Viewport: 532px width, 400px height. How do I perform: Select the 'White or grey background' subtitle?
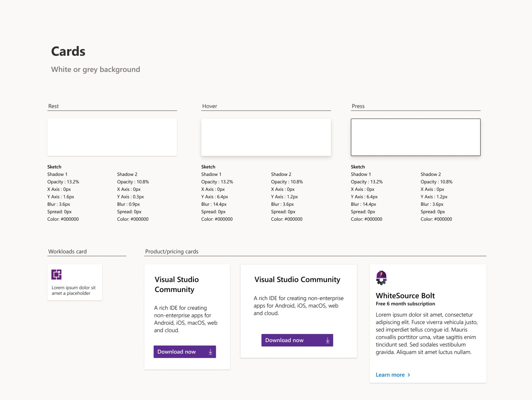pos(95,69)
